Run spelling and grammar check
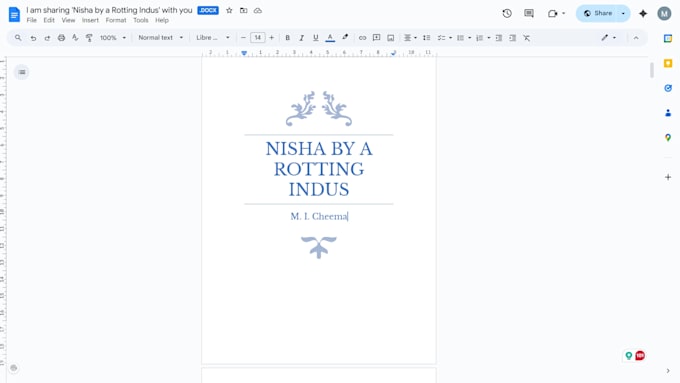The height and width of the screenshot is (383, 680). pyautogui.click(x=75, y=38)
